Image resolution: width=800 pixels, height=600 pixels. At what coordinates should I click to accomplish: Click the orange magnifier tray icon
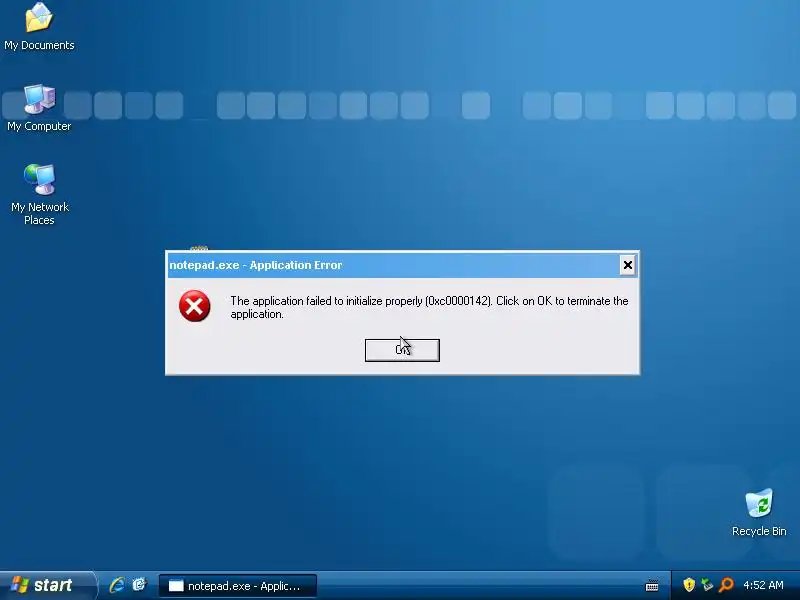pos(726,585)
